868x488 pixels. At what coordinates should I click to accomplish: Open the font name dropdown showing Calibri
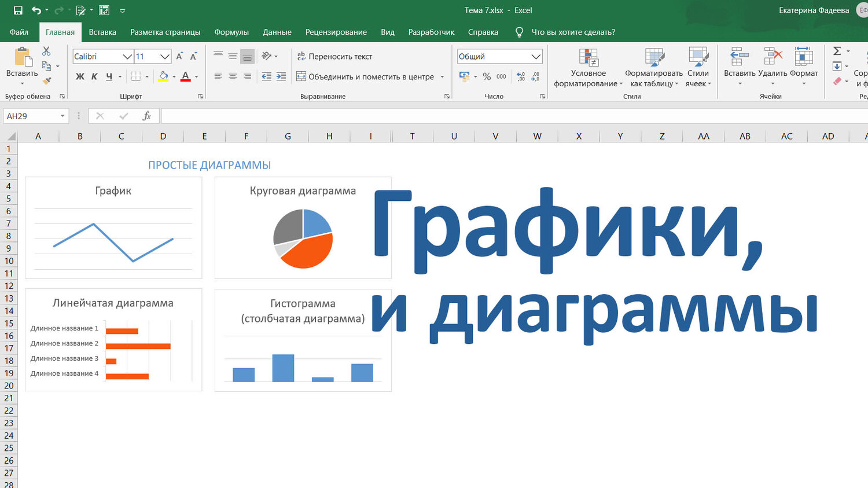[x=127, y=56]
